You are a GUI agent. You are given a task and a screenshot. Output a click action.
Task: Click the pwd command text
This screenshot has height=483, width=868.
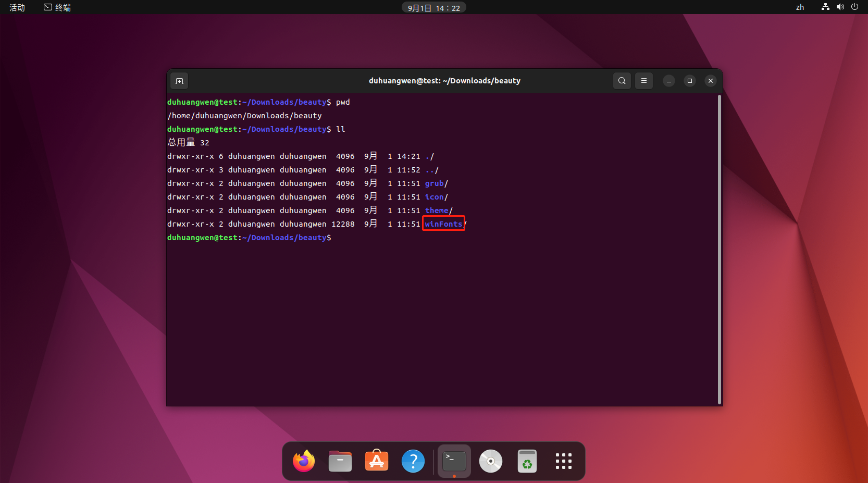[343, 102]
